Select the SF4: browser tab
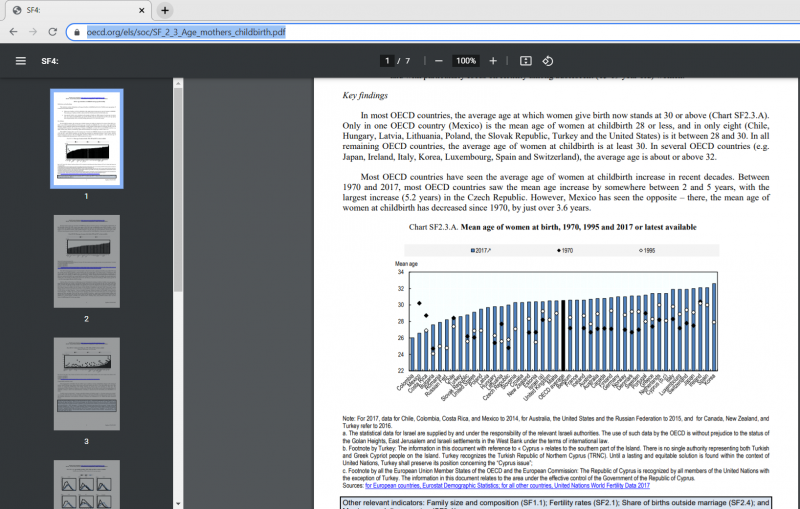This screenshot has height=509, width=800. (76, 10)
